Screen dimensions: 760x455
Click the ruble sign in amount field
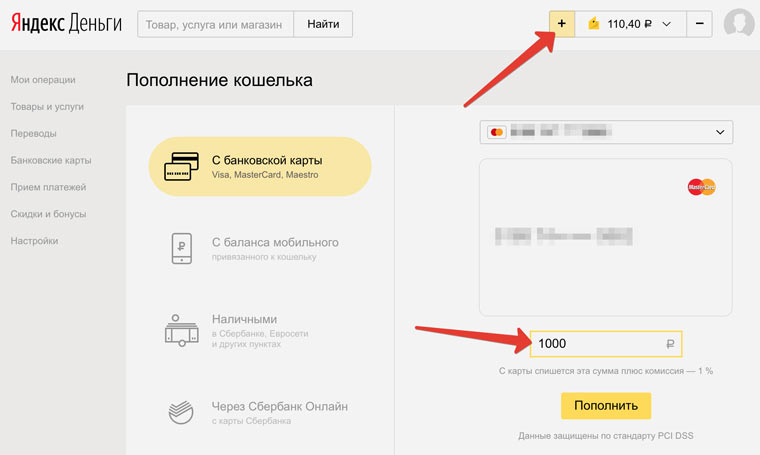pyautogui.click(x=670, y=344)
